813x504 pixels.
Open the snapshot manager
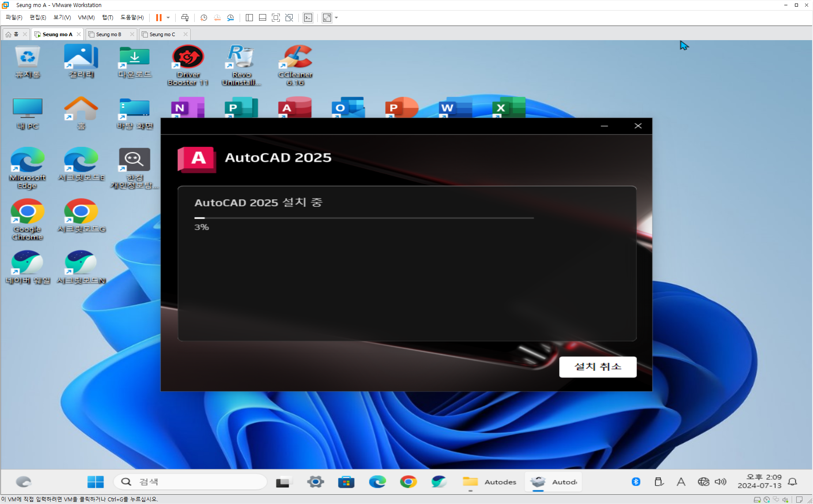point(230,18)
